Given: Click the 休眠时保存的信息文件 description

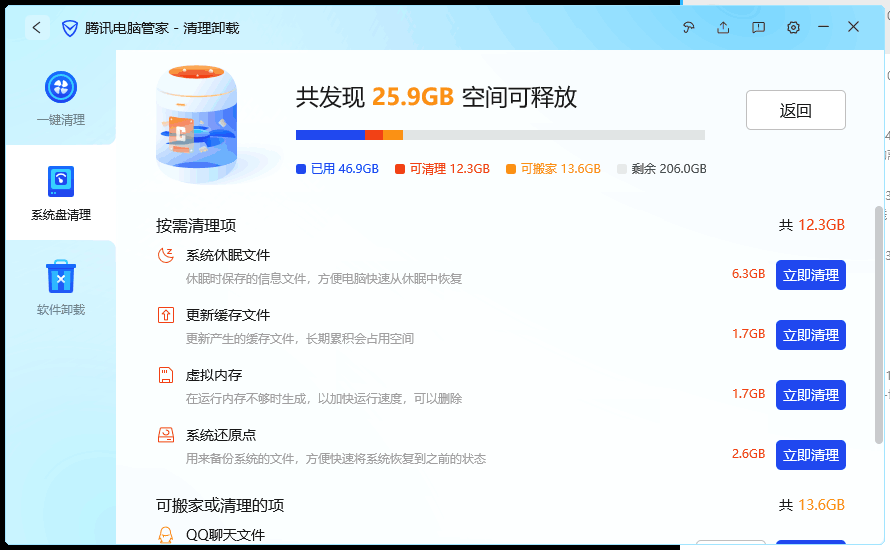Looking at the screenshot, I should coord(324,279).
